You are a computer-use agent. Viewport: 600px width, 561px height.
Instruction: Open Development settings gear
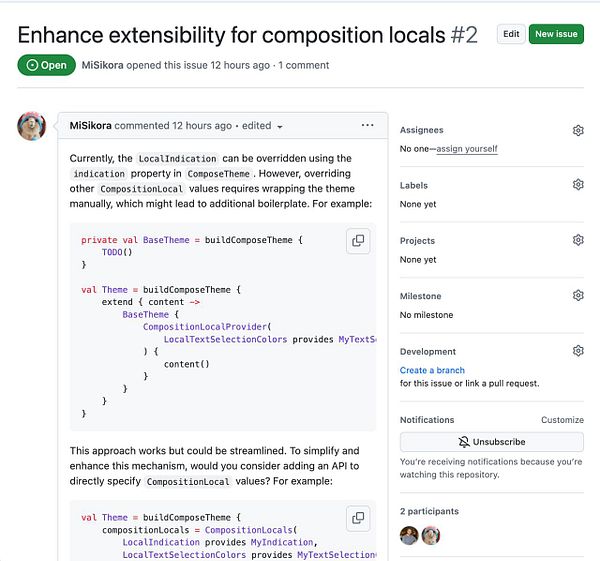point(578,351)
